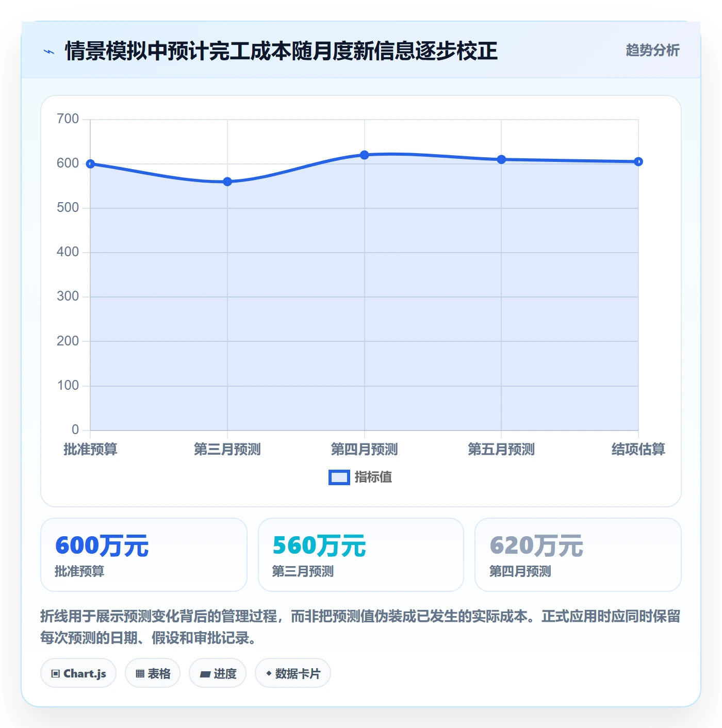Click the 第五月预测 x-axis label
This screenshot has height=728, width=722.
pos(501,449)
